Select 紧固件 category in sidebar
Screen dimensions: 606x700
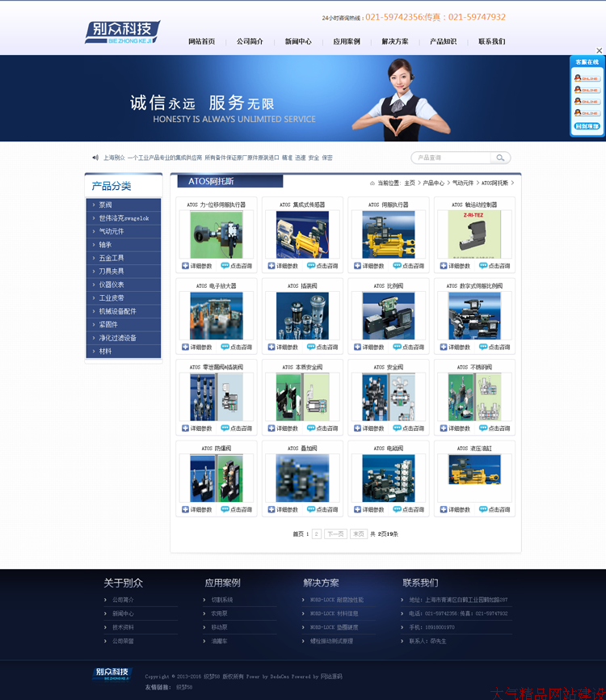click(x=123, y=325)
